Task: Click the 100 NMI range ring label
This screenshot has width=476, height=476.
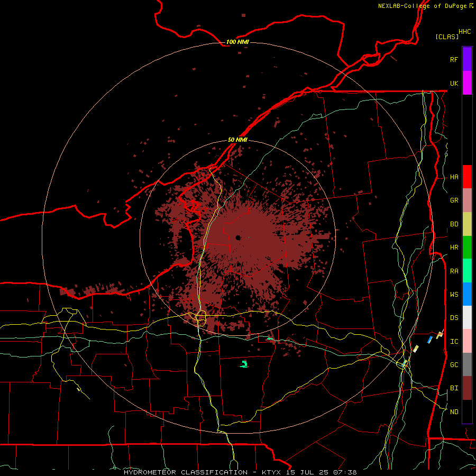Action: pyautogui.click(x=237, y=42)
